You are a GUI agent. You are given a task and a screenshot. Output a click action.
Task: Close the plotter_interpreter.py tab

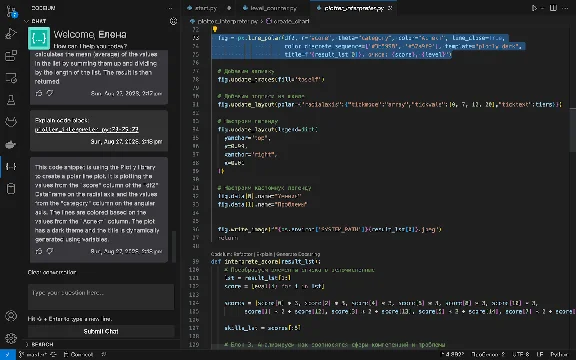click(390, 8)
